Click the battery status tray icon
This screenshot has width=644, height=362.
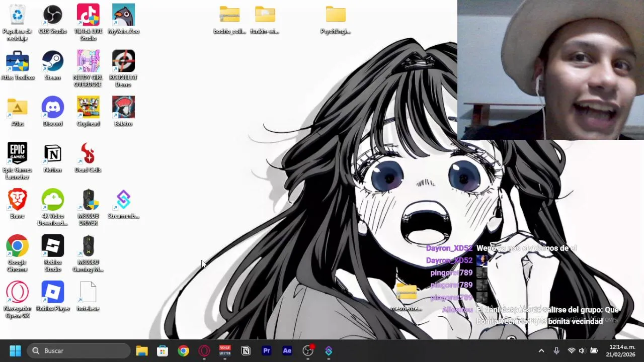click(x=594, y=350)
